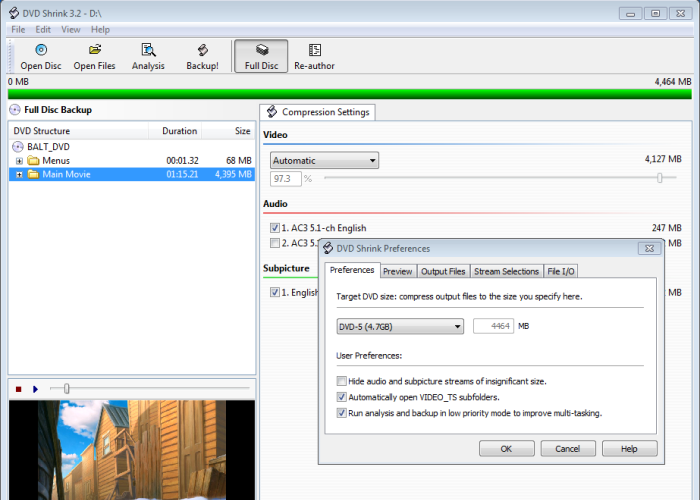
Task: Expand the Menus folder tree node
Action: click(x=20, y=160)
